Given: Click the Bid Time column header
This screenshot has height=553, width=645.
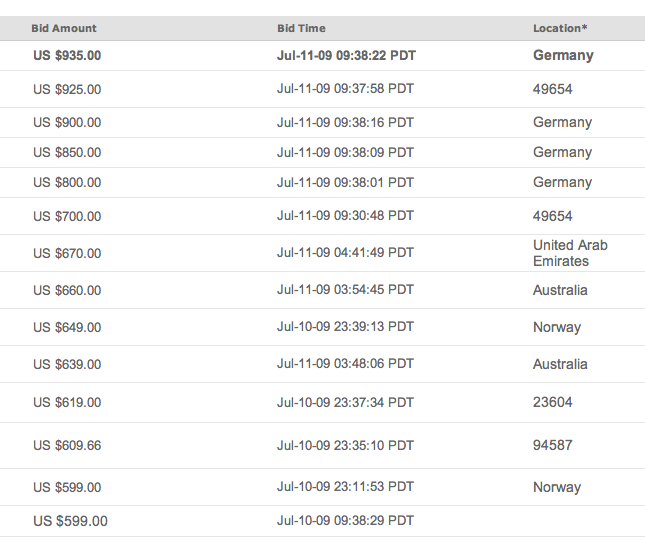Looking at the screenshot, I should [x=301, y=28].
